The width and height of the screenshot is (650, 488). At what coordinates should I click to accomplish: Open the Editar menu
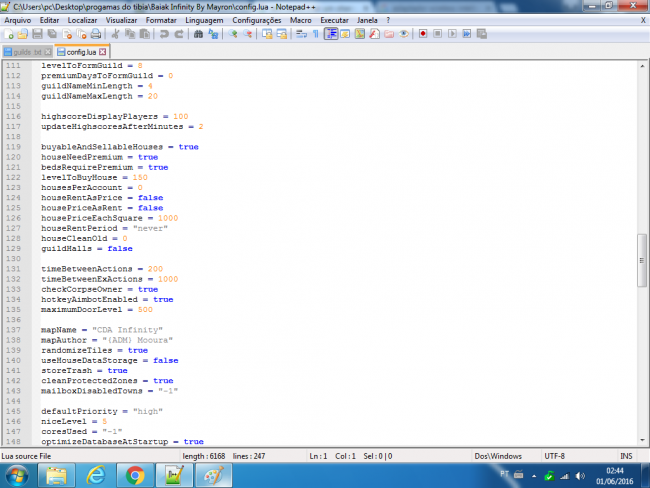click(49, 20)
